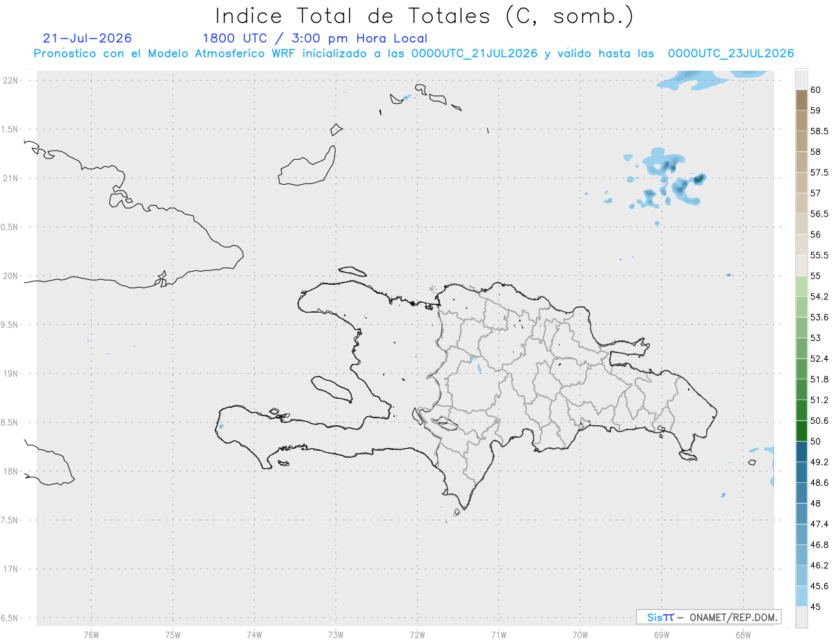Click "1800 UTC / 3:00 pm Hora Local"
Viewport: 834px width, 644px height.
(x=315, y=38)
